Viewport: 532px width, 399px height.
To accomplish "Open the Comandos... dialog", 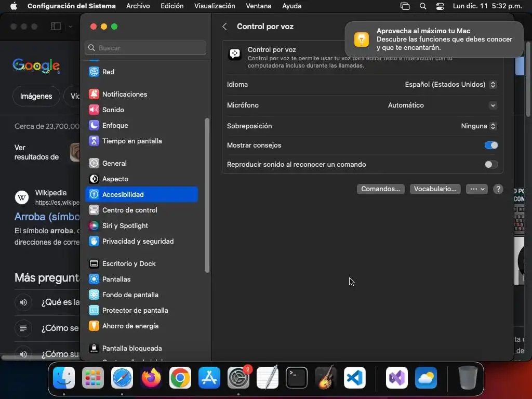I will (x=380, y=189).
